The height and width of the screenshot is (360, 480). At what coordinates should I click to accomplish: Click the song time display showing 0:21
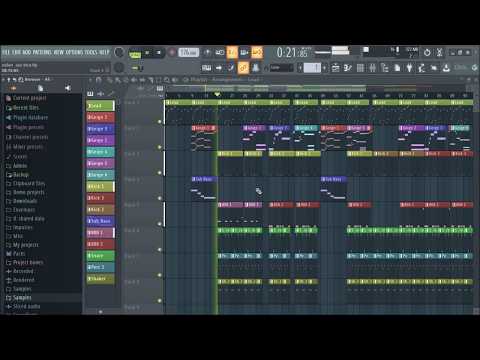click(x=292, y=53)
